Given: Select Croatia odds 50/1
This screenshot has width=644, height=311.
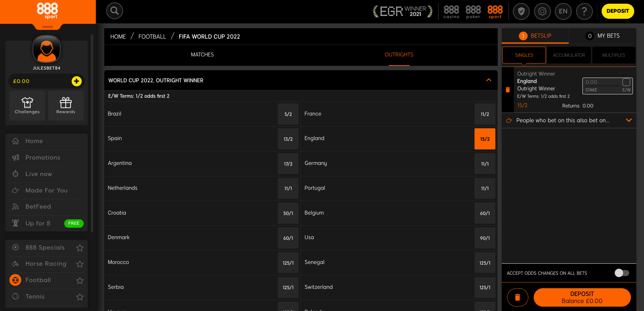Looking at the screenshot, I should click(288, 213).
